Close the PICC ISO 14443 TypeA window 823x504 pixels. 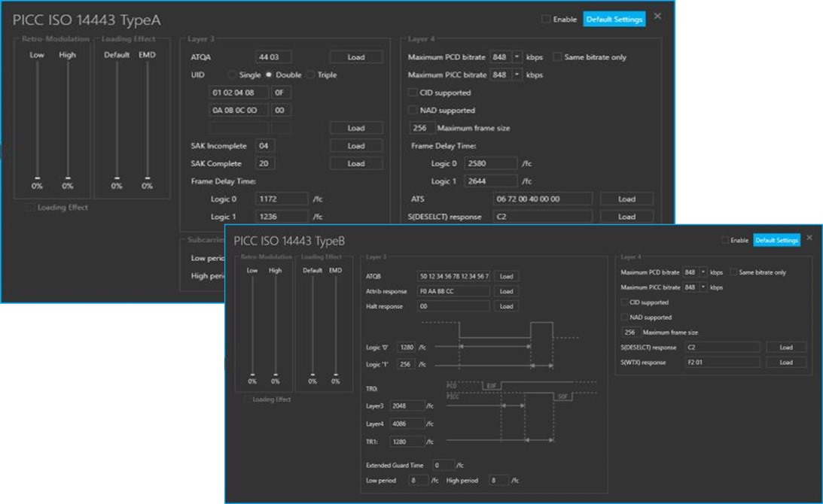coord(657,17)
